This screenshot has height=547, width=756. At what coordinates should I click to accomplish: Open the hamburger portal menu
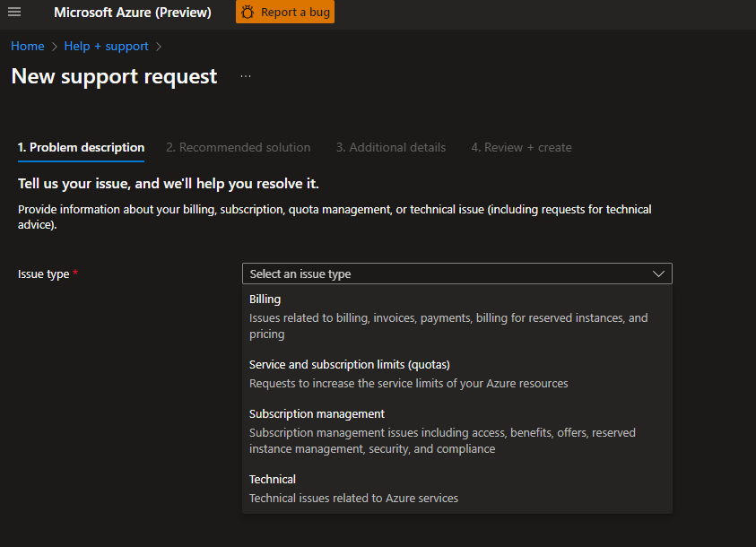14,12
